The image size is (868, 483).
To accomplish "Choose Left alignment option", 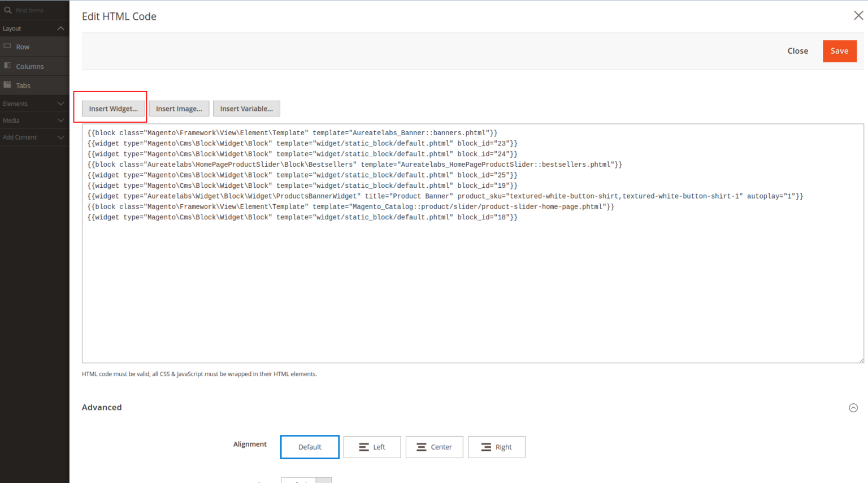I will click(x=372, y=447).
